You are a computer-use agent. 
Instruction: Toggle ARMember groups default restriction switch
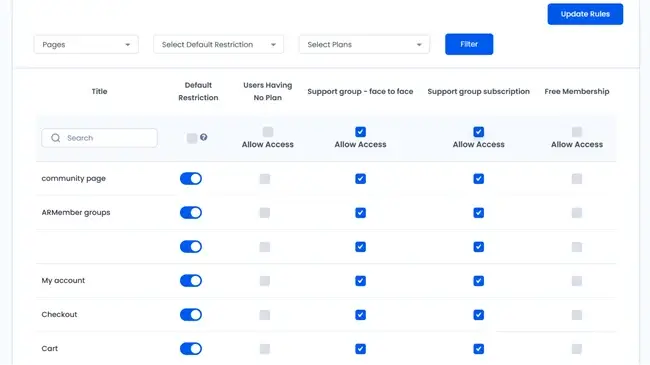click(x=191, y=213)
